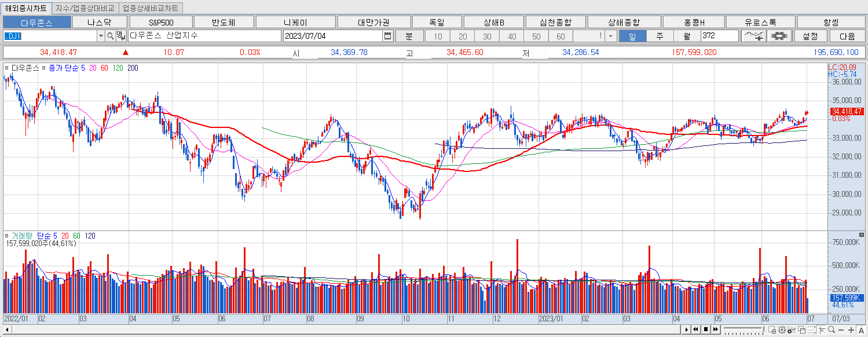This screenshot has width=868, height=337.
Task: Click the magnifier zoom icon in bottom status bar
Action: pyautogui.click(x=832, y=330)
